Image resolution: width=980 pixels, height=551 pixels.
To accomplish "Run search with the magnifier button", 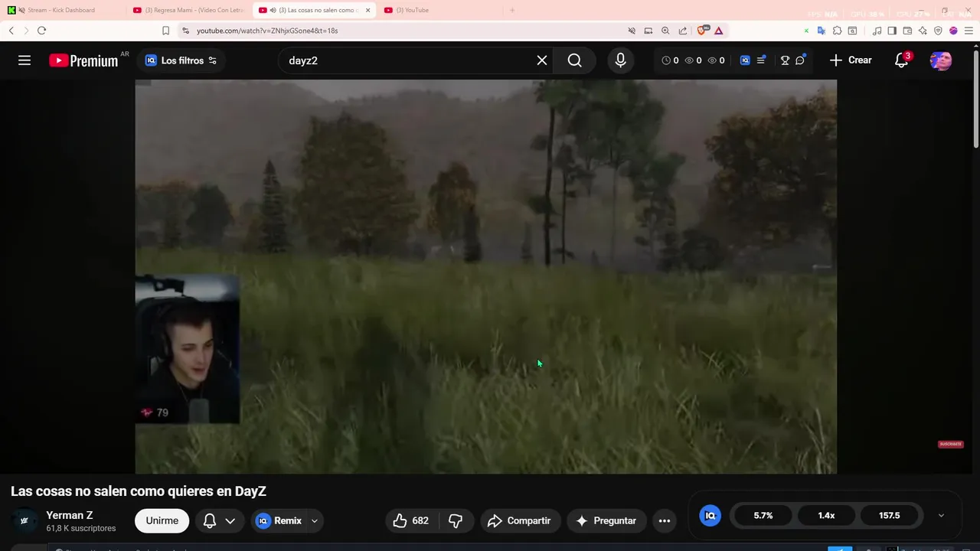I will (x=575, y=60).
